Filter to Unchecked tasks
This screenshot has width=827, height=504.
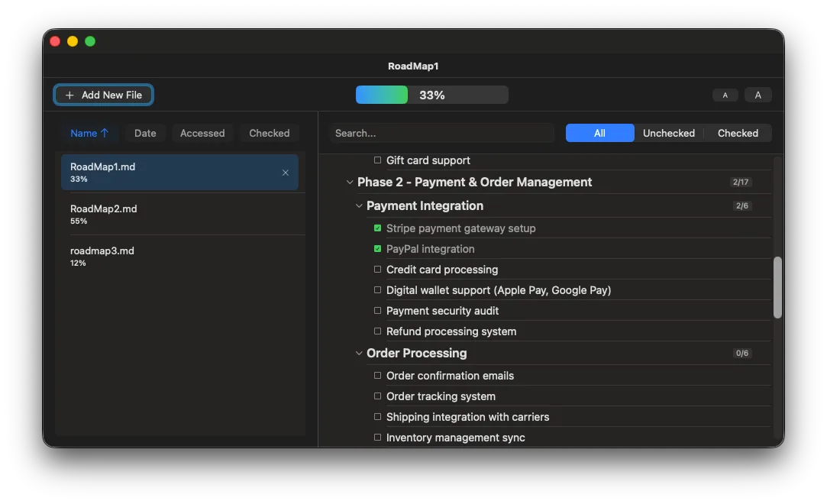[x=669, y=134]
